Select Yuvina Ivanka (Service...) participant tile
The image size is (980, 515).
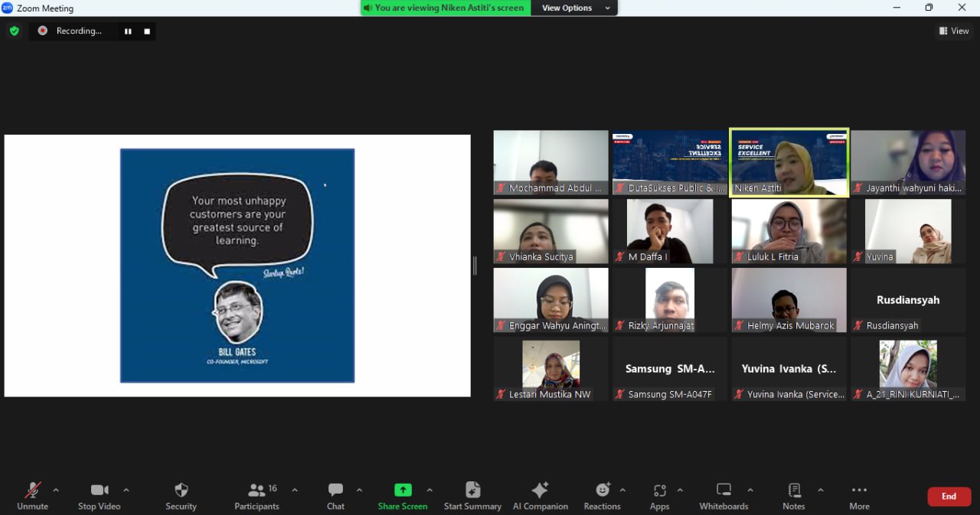pyautogui.click(x=789, y=370)
